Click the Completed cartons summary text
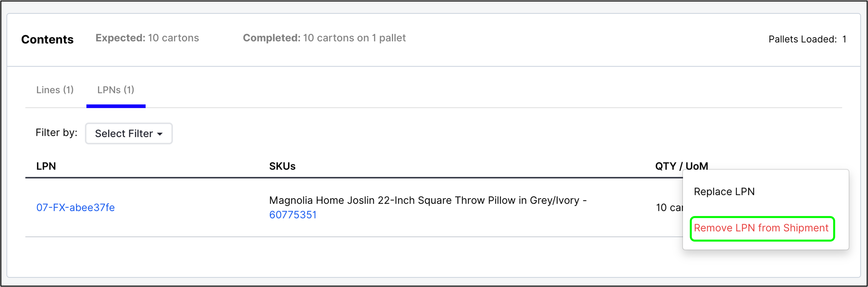Viewport: 868px width, 287px height. click(324, 38)
